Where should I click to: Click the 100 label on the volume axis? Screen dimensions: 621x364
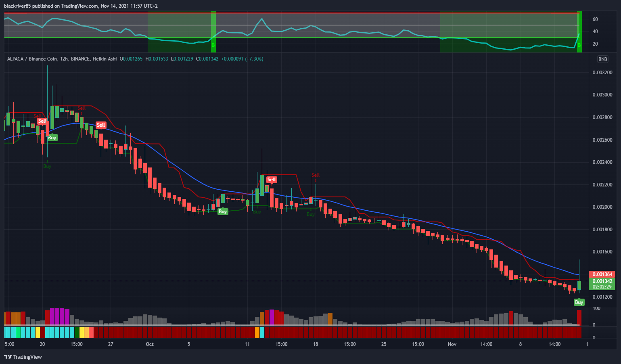click(596, 308)
